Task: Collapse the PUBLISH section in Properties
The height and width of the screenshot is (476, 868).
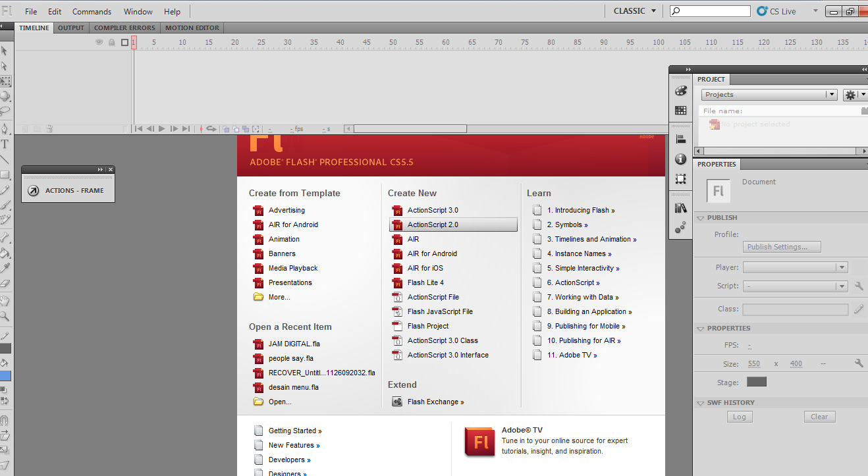Action: click(700, 217)
